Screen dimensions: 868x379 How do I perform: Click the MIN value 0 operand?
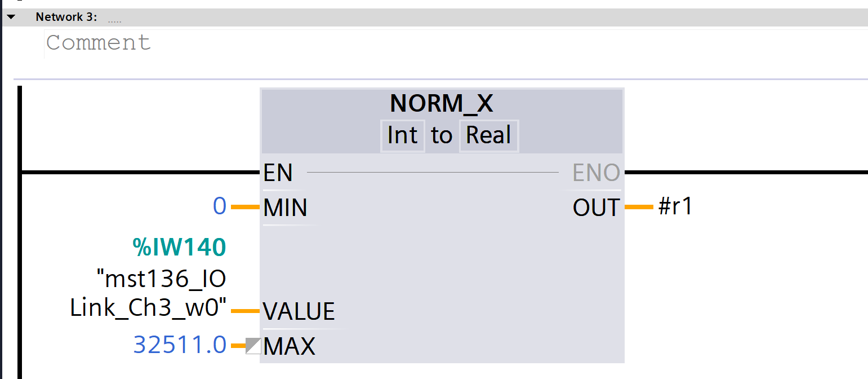(x=220, y=207)
